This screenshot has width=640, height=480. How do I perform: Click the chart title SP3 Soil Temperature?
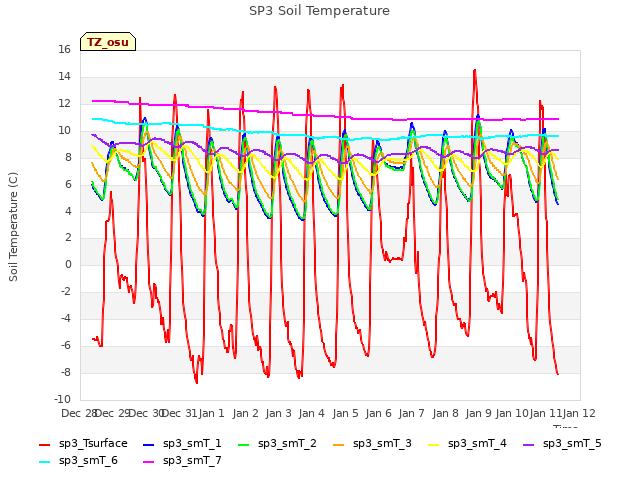319,11
